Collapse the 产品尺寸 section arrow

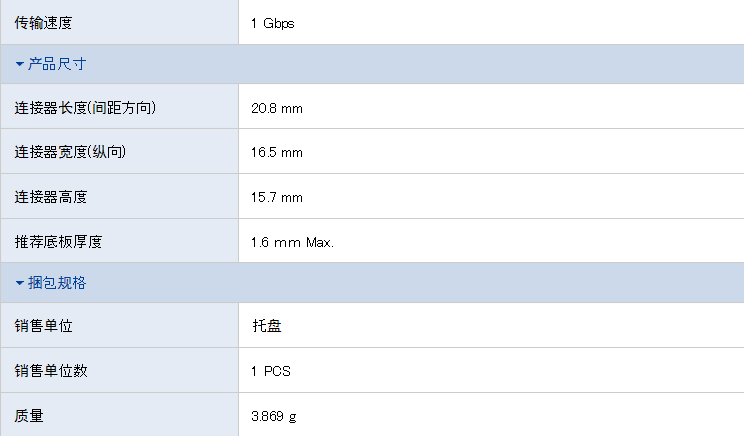point(20,64)
